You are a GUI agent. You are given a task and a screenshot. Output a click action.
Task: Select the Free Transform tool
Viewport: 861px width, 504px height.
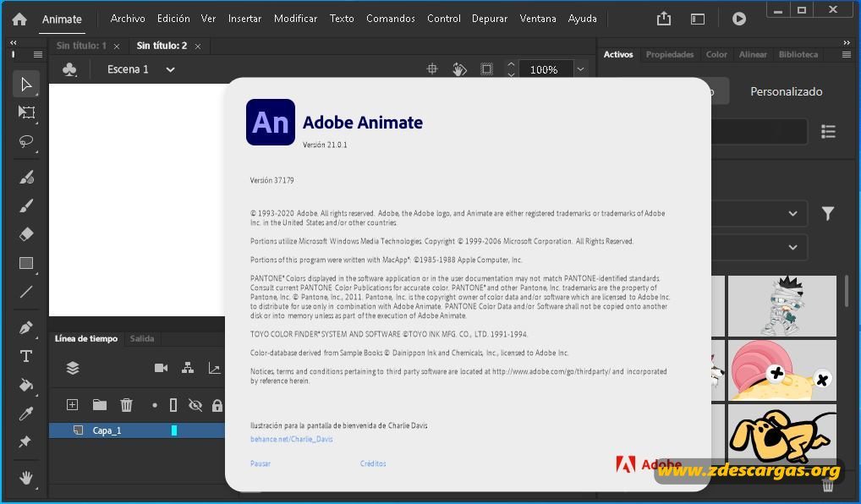[26, 112]
